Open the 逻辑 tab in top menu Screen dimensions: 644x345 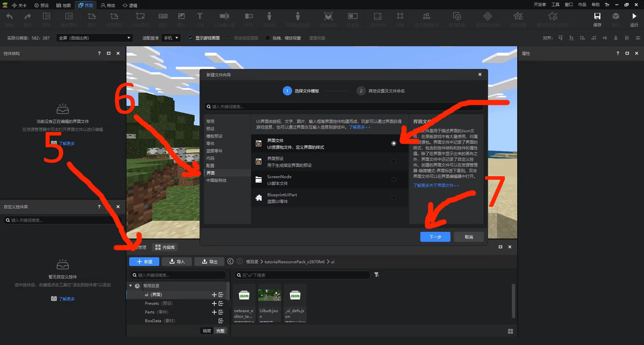coord(130,5)
